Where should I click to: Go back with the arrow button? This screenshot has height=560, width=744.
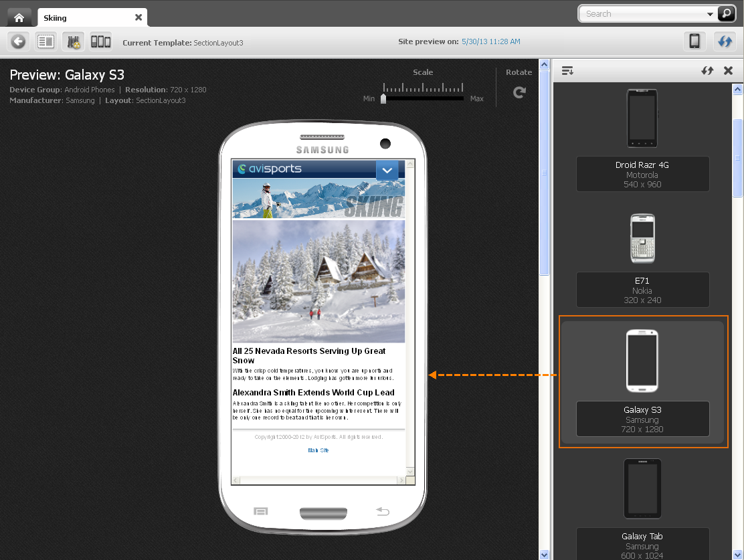click(x=19, y=41)
